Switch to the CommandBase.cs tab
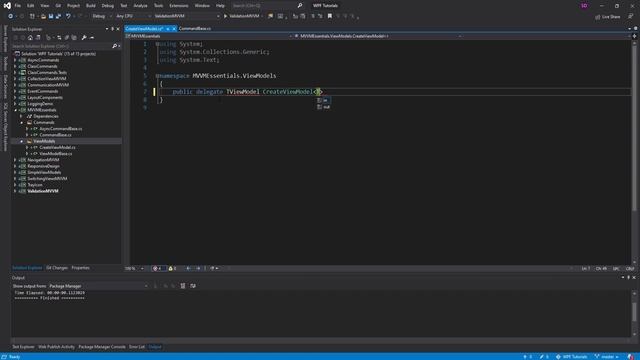640x360 pixels. [195, 29]
